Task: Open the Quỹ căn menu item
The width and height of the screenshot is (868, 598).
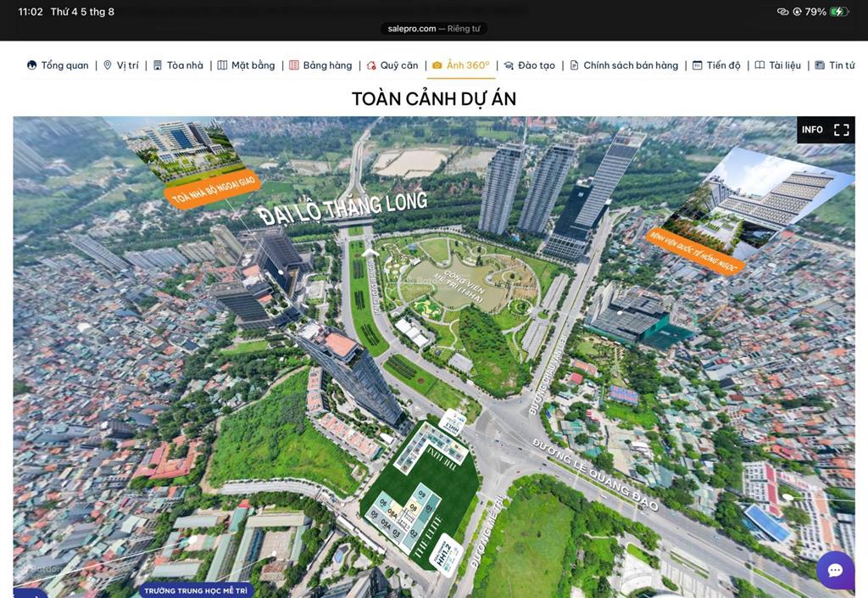Action: tap(392, 65)
